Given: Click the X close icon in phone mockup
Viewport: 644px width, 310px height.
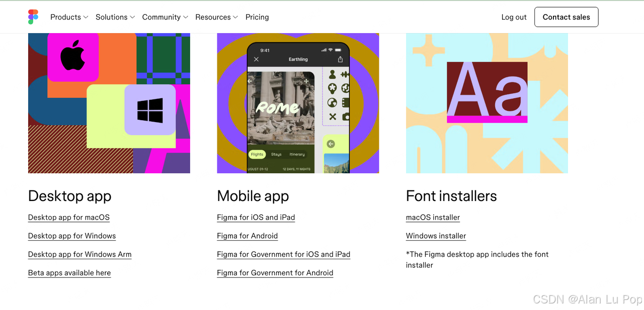Looking at the screenshot, I should [x=256, y=59].
